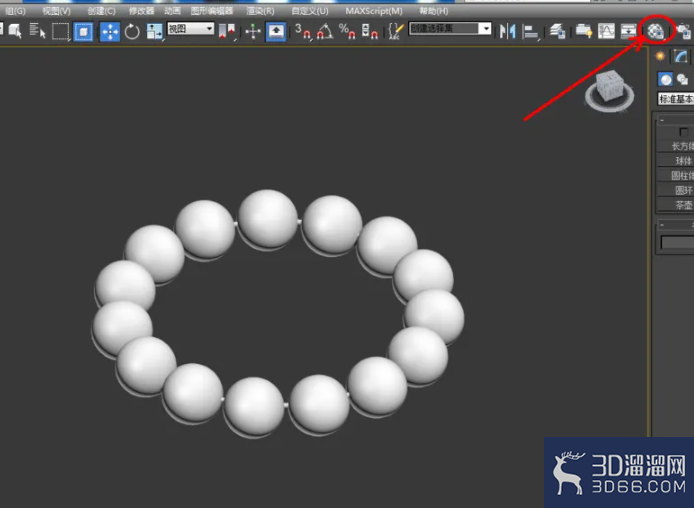Open MAXScript(M) menu

374,11
